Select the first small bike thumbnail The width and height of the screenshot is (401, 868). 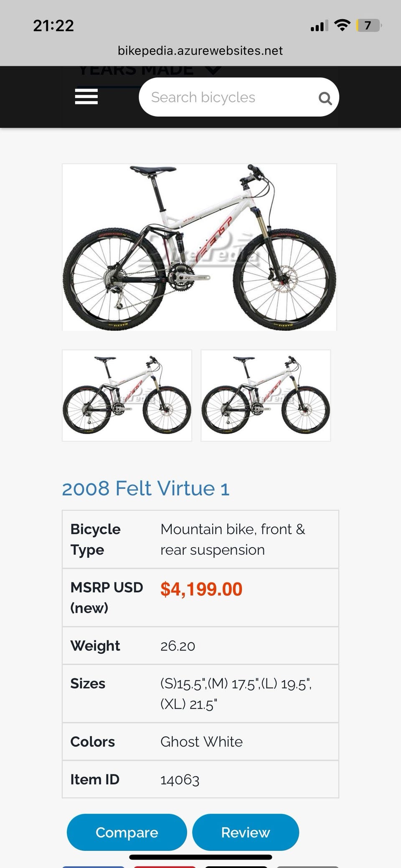pyautogui.click(x=127, y=395)
